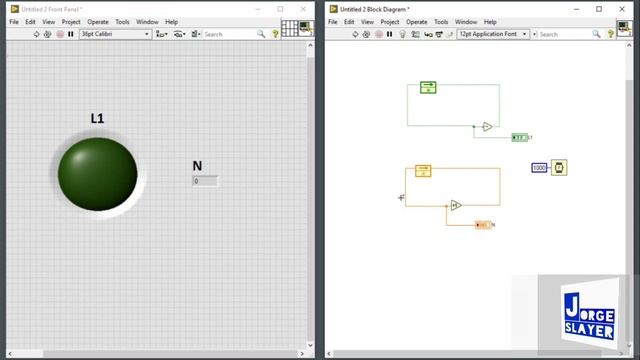This screenshot has height=360, width=640.
Task: Open Edit menu in Front Panel
Action: pos(30,22)
